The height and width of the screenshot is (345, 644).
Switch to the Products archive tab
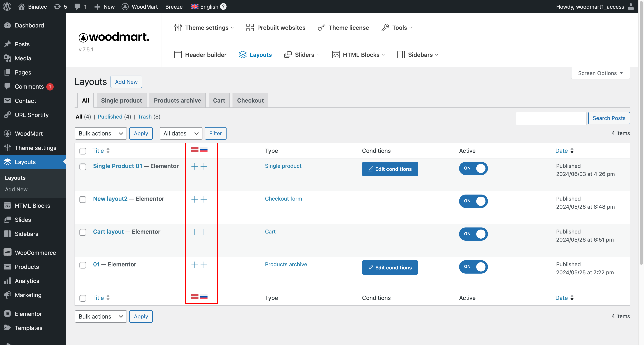pos(178,100)
